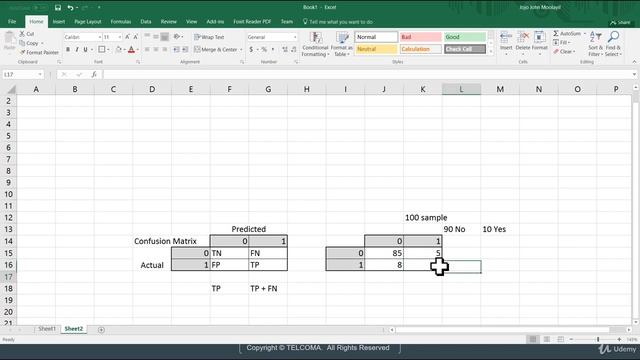
Task: Apply the Normal cell style
Action: tap(376, 37)
